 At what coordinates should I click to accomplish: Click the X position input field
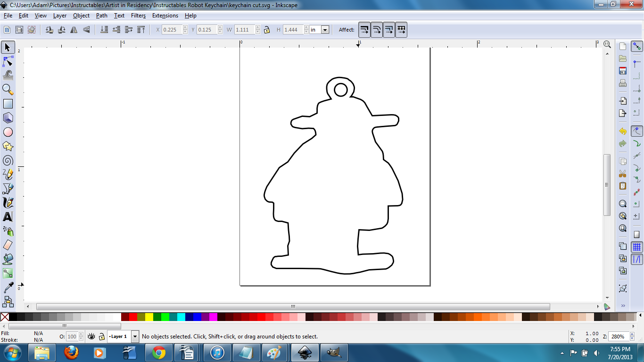point(172,30)
